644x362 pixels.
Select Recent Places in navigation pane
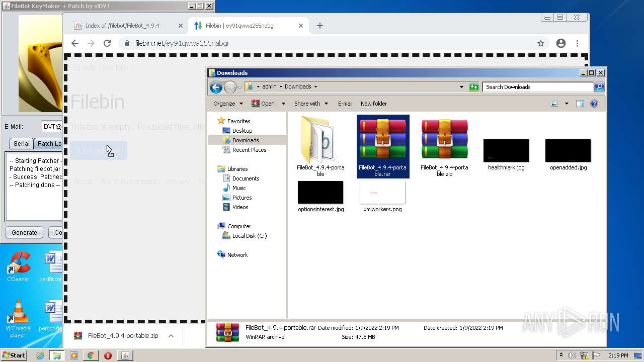[x=249, y=150]
